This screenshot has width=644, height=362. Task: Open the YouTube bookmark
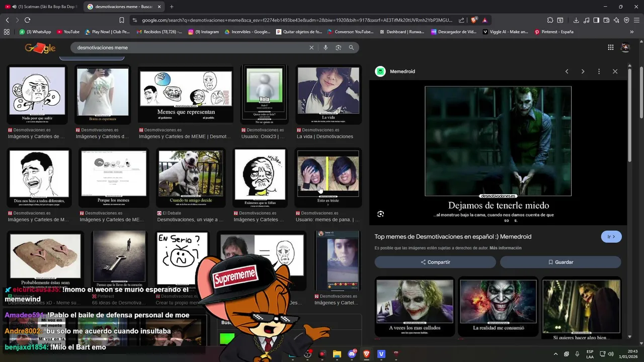(x=68, y=32)
